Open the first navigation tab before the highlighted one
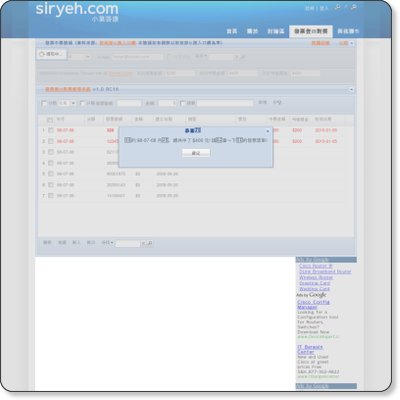Screen dimensions: 400x400 tap(276, 31)
